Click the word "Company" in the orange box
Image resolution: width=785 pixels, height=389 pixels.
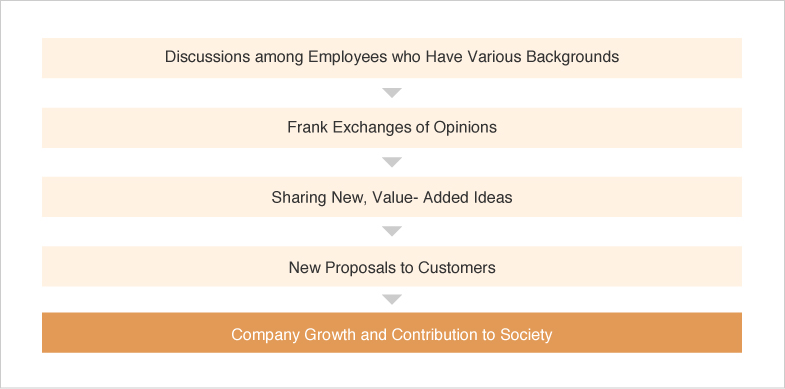coord(265,334)
